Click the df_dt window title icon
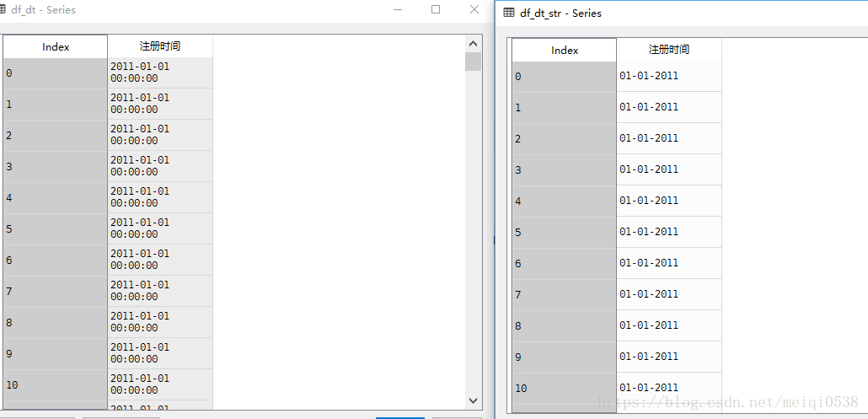 tap(3, 10)
